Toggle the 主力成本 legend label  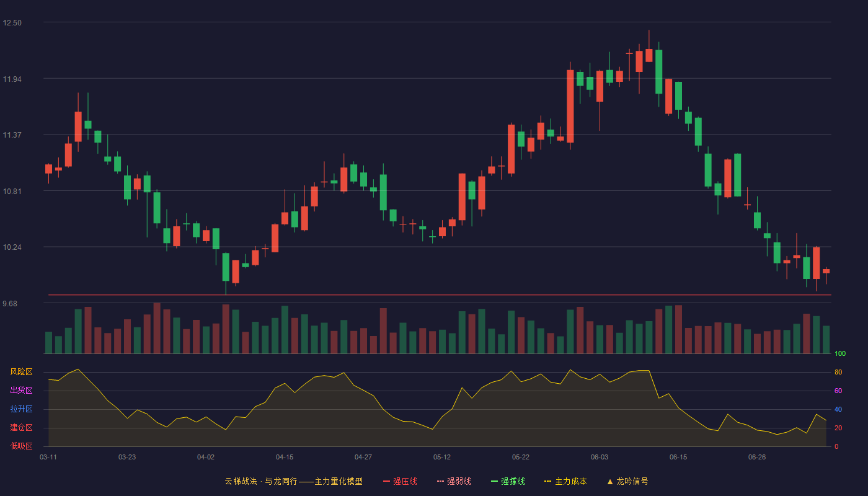(571, 481)
